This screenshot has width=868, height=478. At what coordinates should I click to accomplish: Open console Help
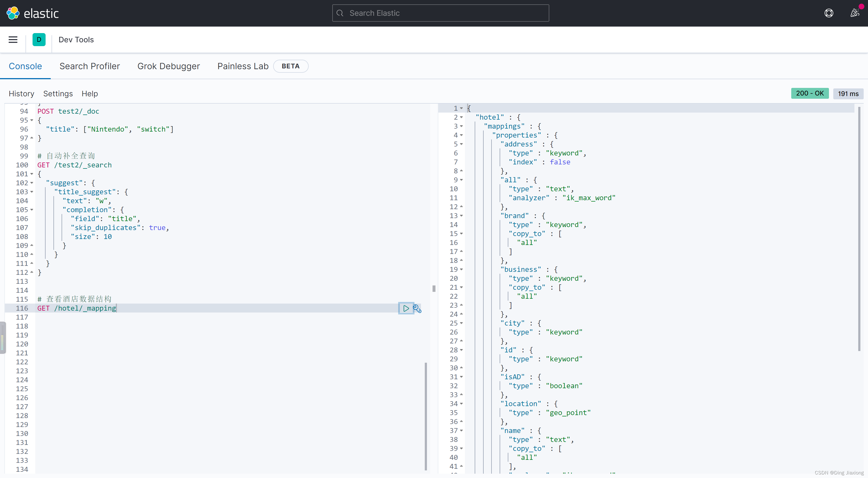(90, 93)
